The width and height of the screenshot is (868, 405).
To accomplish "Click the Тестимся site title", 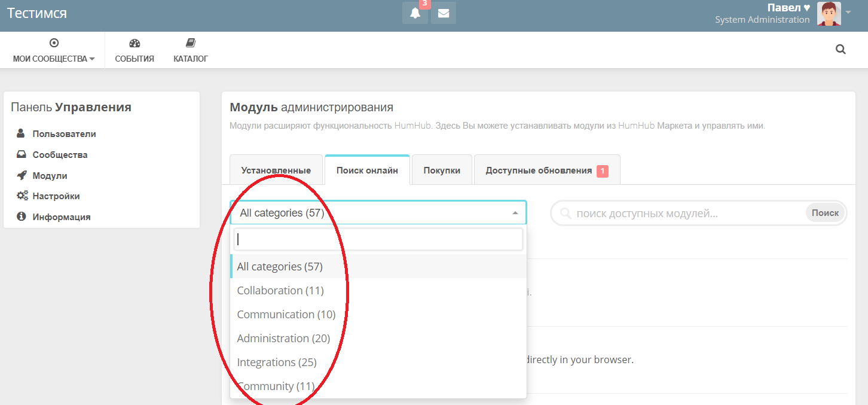I will 37,13.
